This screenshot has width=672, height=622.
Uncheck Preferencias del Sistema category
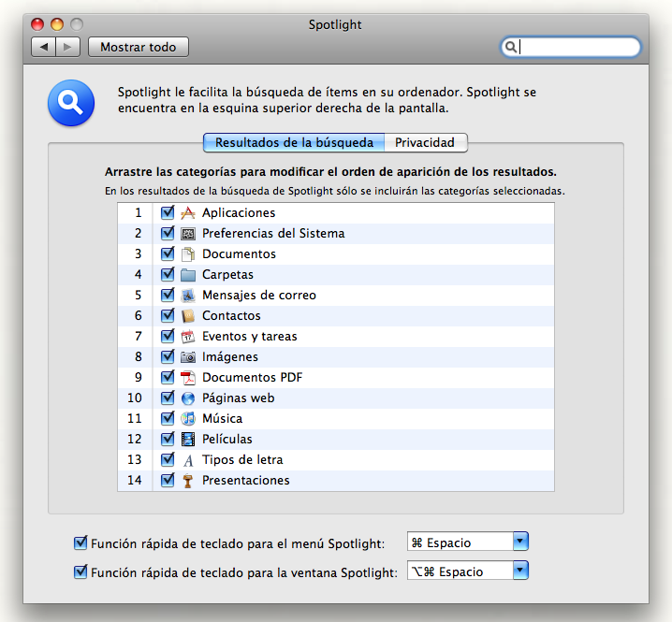168,233
